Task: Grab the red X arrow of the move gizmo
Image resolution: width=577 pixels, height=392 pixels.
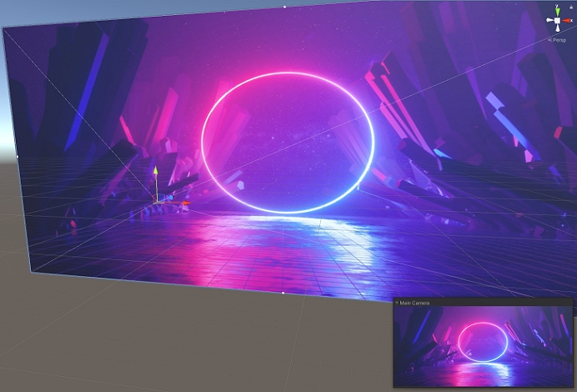Action: [x=184, y=202]
